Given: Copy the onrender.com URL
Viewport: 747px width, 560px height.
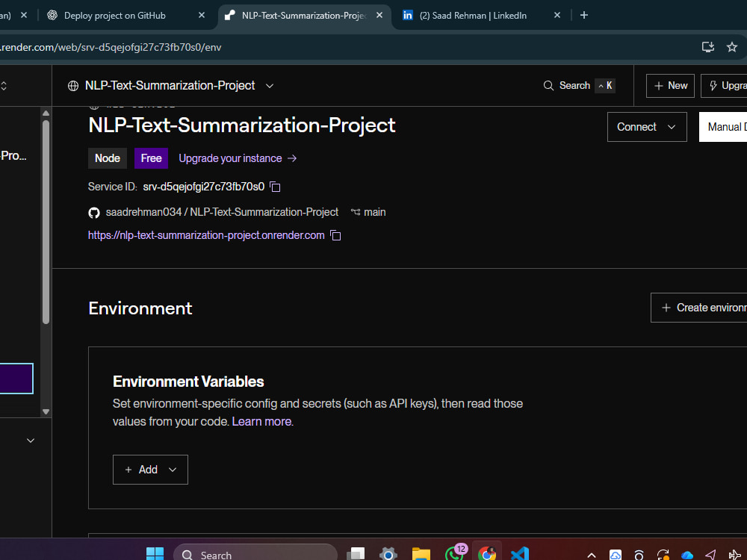Looking at the screenshot, I should tap(335, 235).
